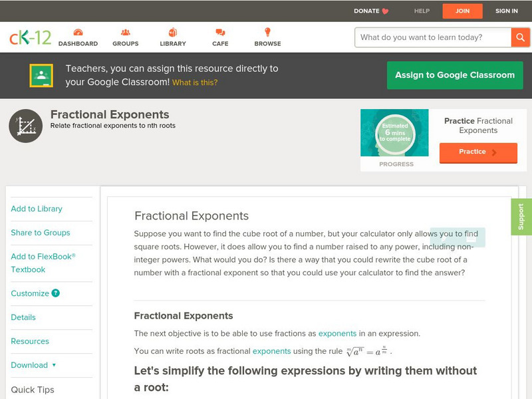
Task: Open the Groups icon
Action: tap(125, 33)
